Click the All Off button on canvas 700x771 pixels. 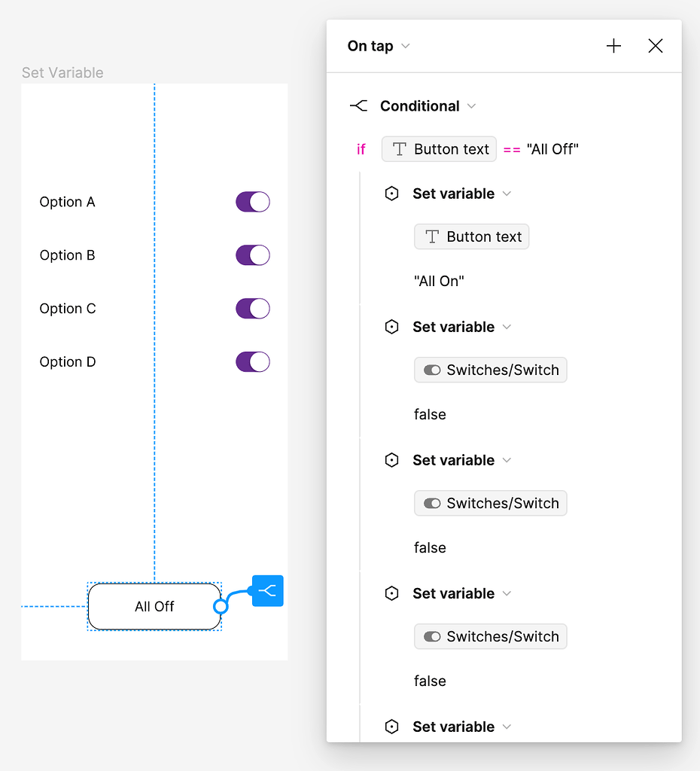154,606
